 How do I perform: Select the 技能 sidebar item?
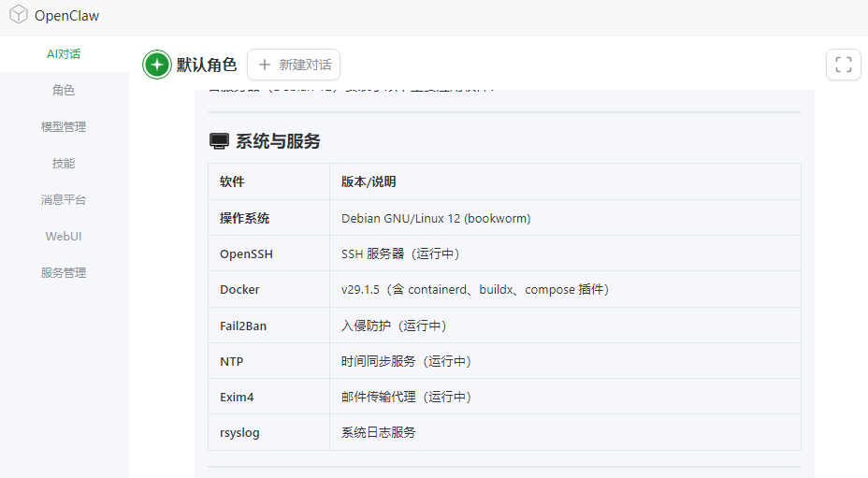coord(64,164)
